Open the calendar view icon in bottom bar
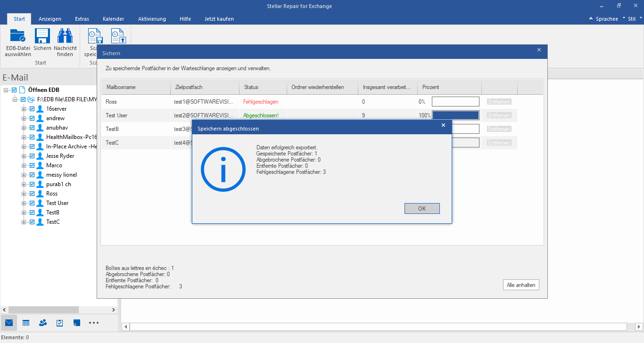This screenshot has width=644, height=343. (26, 323)
